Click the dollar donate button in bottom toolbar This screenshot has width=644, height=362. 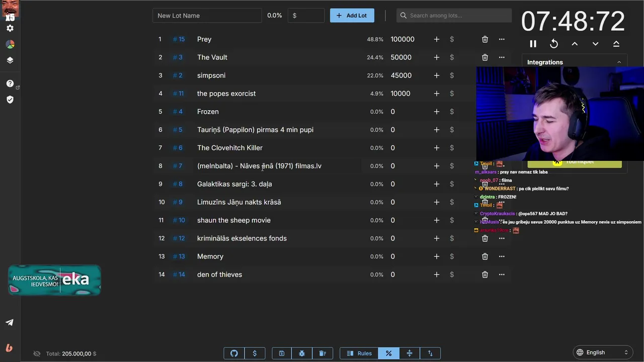click(x=255, y=353)
